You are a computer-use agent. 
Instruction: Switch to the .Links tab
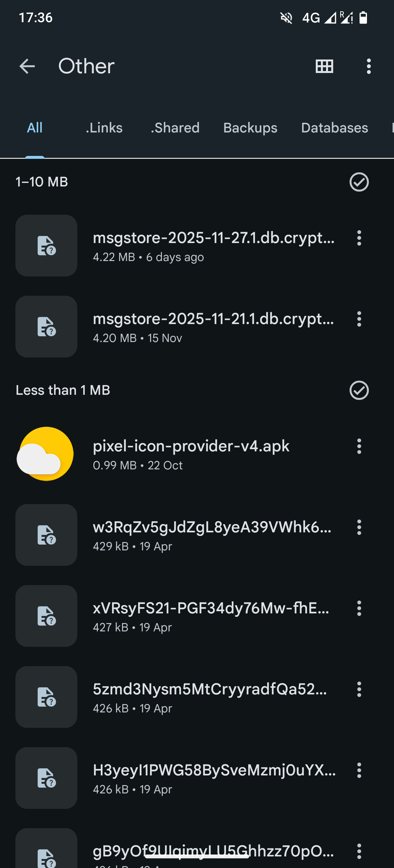click(x=104, y=128)
